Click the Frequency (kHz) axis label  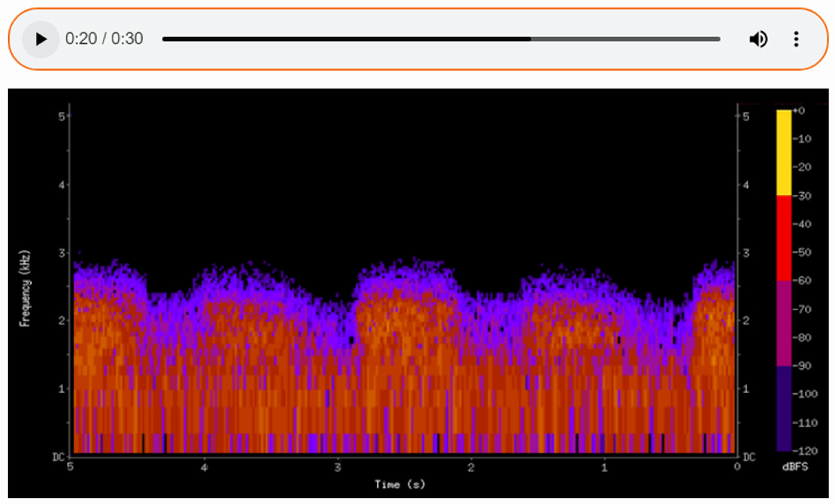click(25, 288)
